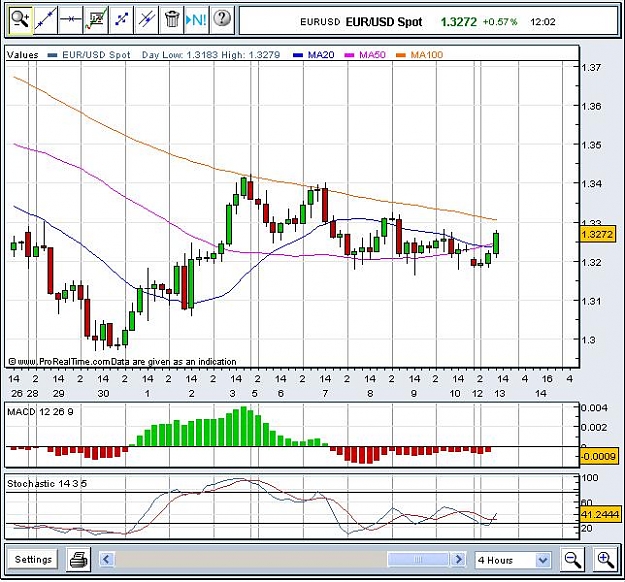The width and height of the screenshot is (625, 582).
Task: Click the MA20 legend label
Action: pyautogui.click(x=321, y=55)
